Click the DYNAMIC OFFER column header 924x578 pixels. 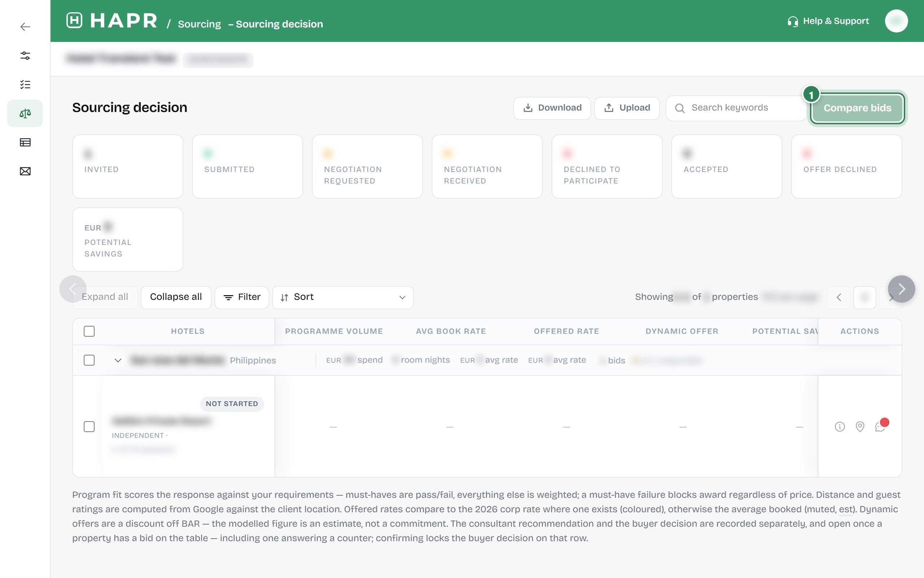(682, 331)
